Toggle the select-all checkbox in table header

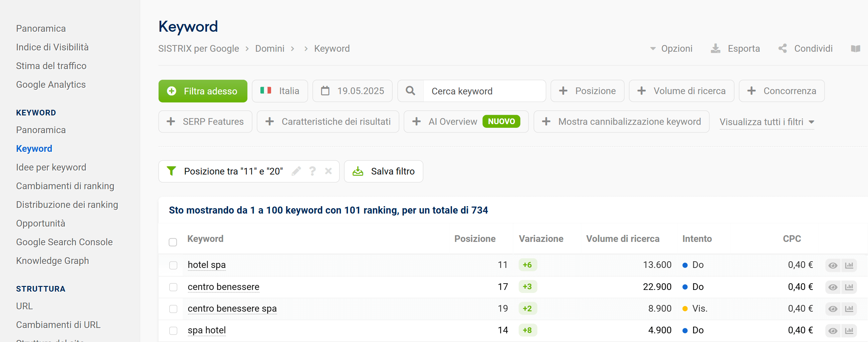[173, 242]
